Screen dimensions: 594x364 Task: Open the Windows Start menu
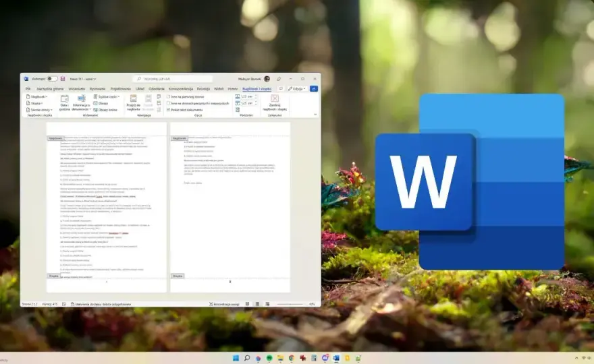[236, 358]
